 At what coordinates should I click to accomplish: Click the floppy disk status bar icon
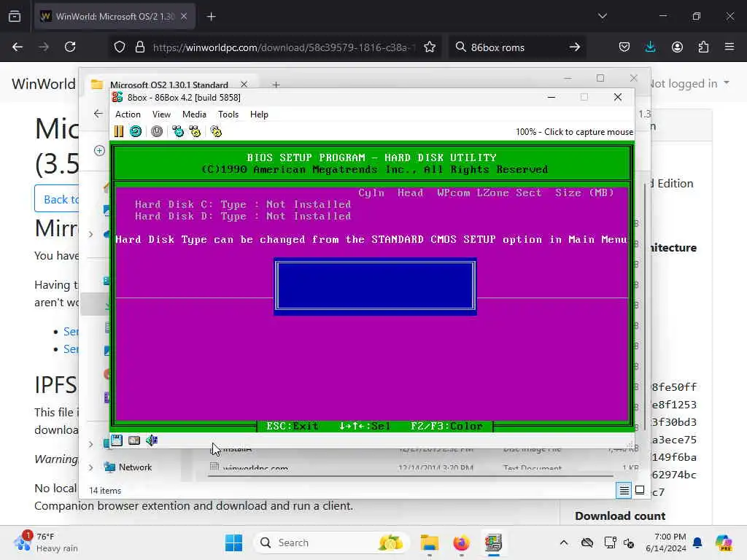(117, 440)
